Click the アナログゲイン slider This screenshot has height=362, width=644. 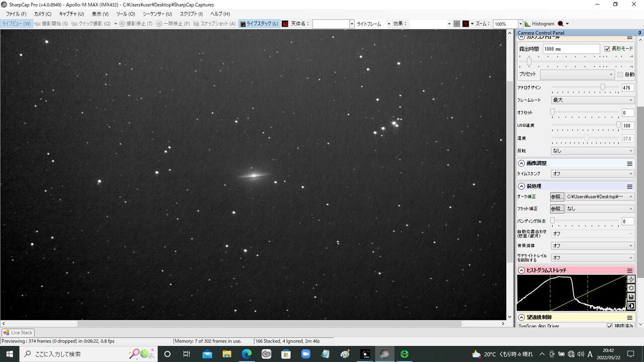(x=586, y=87)
